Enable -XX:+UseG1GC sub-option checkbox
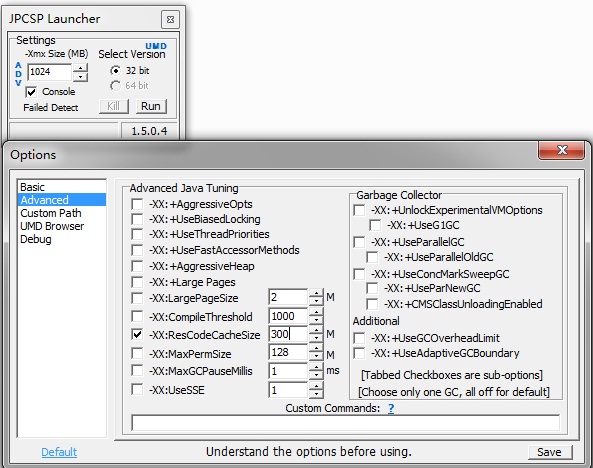The height and width of the screenshot is (468, 593). coord(375,225)
